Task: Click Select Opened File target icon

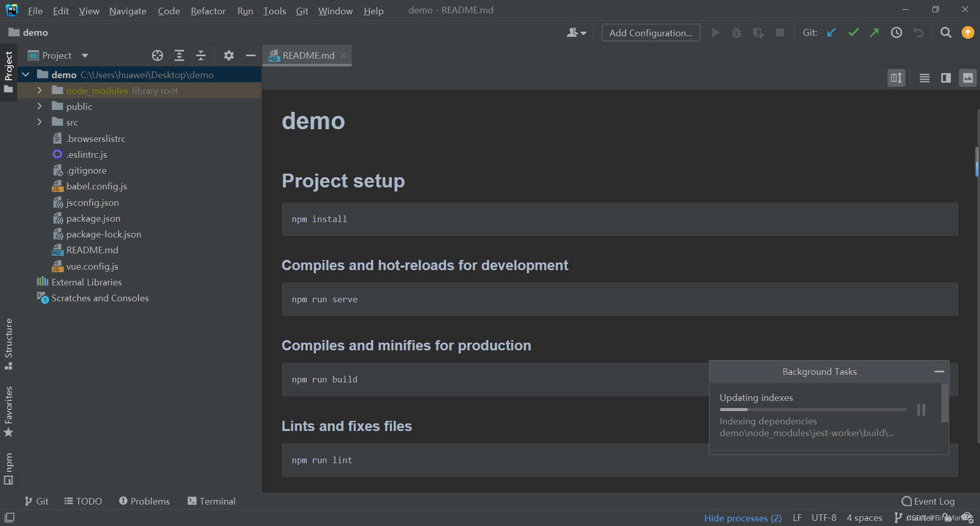Action: click(157, 55)
